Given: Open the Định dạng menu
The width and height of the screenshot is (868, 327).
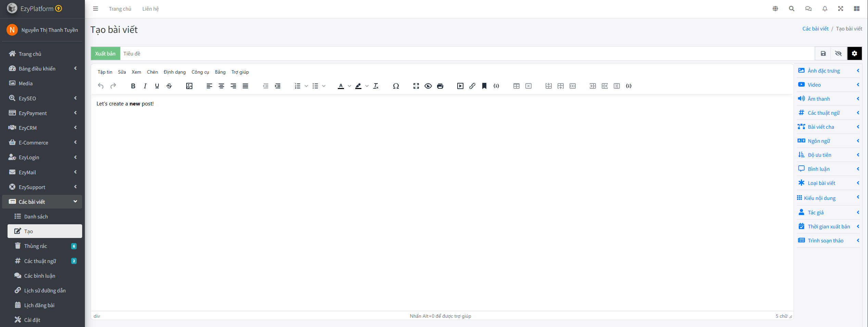Looking at the screenshot, I should pyautogui.click(x=175, y=72).
